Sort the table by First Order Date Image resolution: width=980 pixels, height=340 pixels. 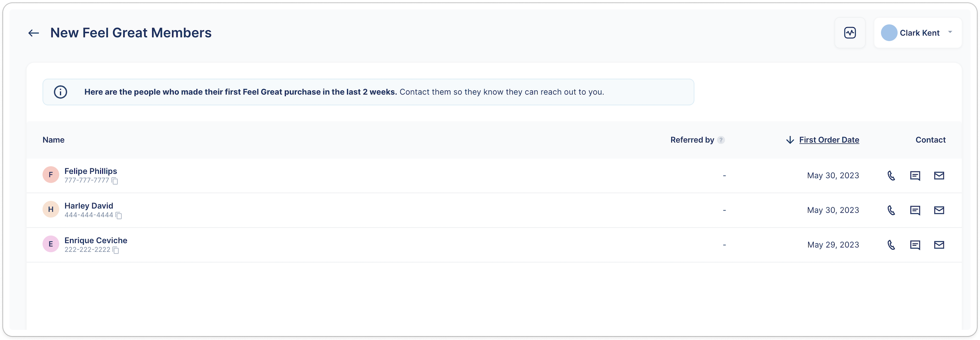(829, 140)
